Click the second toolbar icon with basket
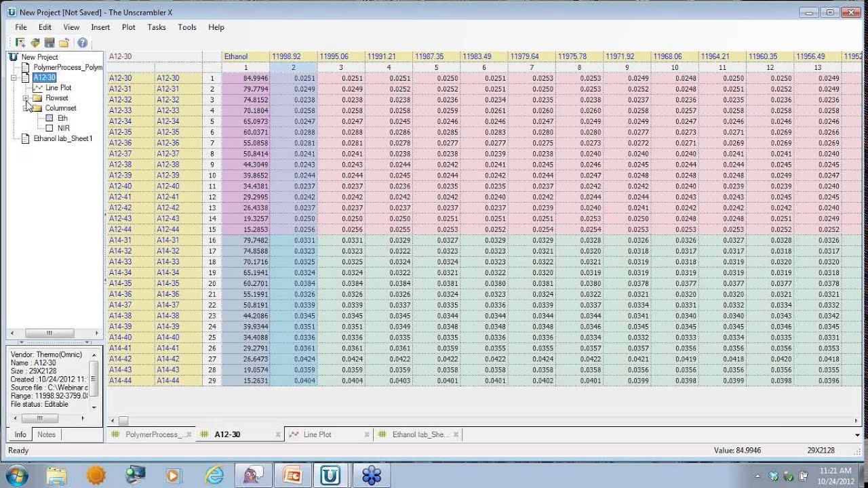This screenshot has height=488, width=868. (35, 43)
